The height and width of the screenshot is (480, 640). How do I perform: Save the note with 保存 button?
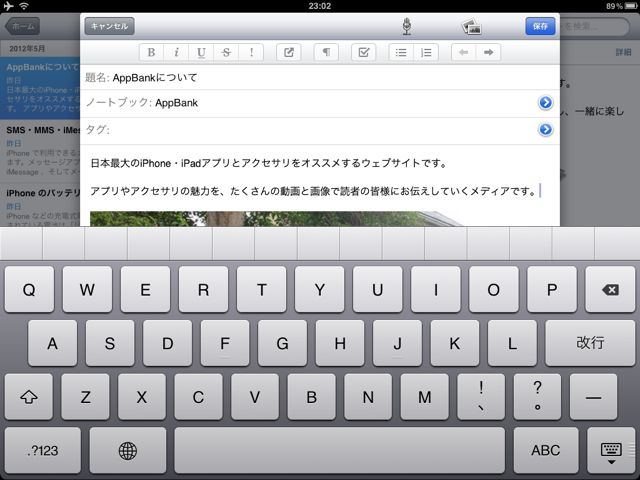[540, 26]
